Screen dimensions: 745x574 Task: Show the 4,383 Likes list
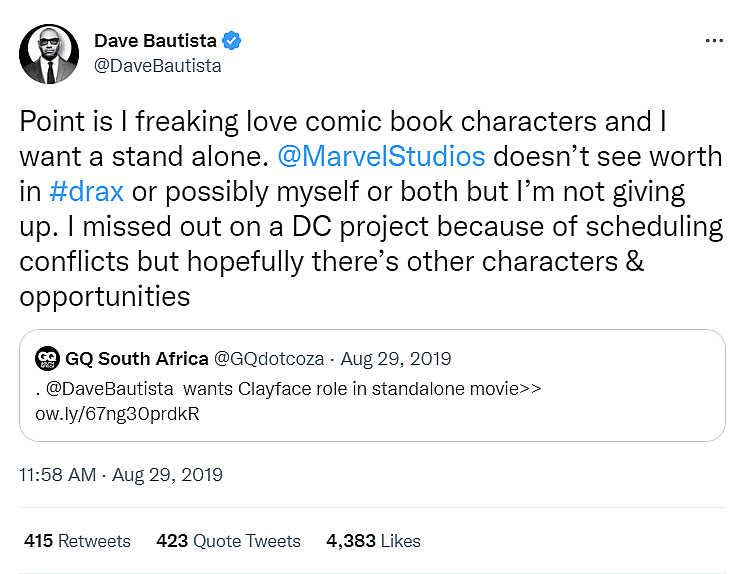tap(373, 541)
